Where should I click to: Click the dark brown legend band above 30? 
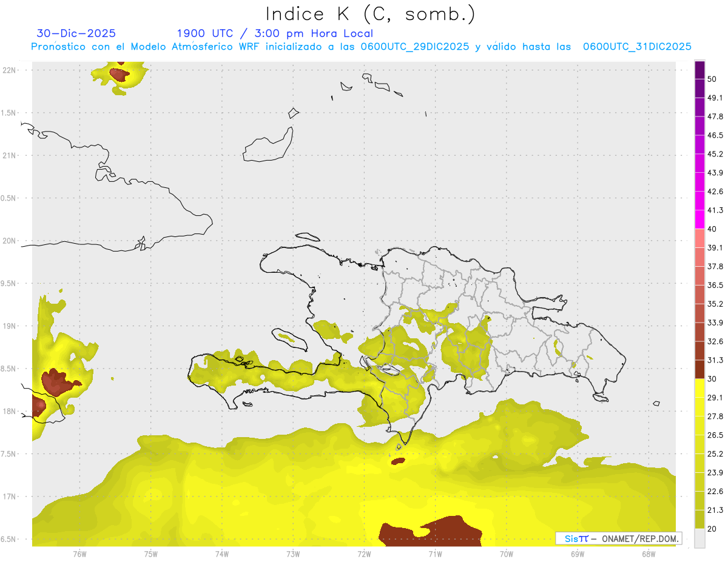coord(699,369)
